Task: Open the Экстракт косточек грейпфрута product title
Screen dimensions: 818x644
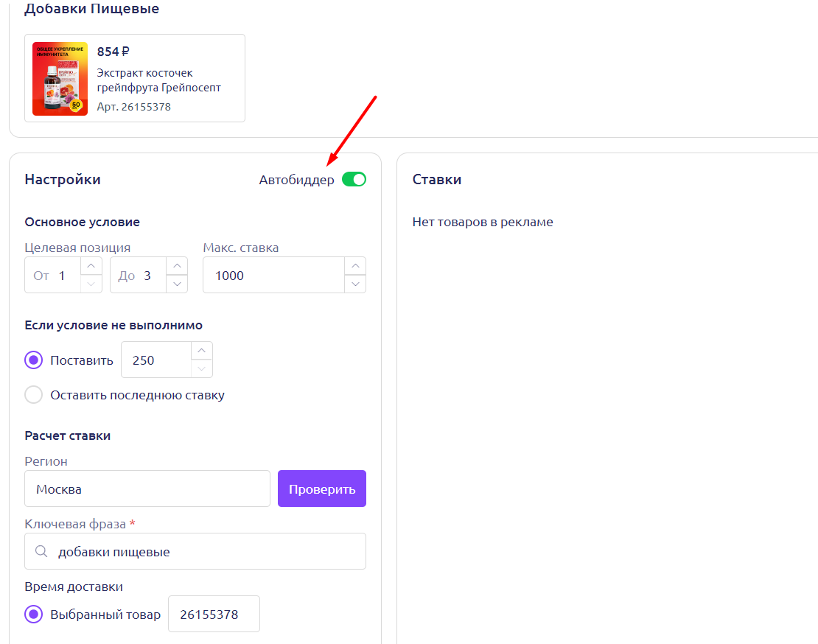Action: 158,80
